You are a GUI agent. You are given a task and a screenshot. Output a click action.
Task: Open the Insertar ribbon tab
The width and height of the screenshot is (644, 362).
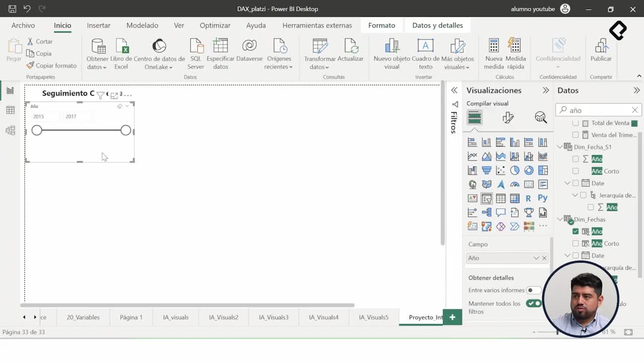[99, 25]
